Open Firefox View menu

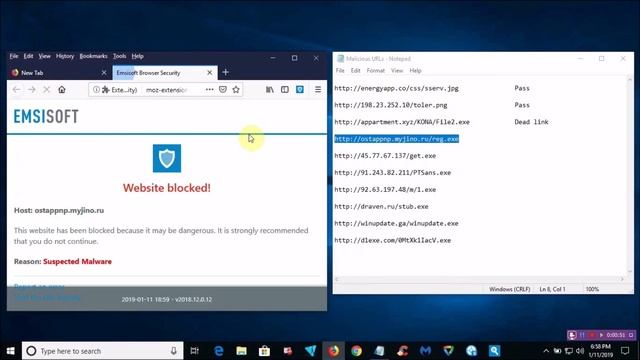point(44,56)
